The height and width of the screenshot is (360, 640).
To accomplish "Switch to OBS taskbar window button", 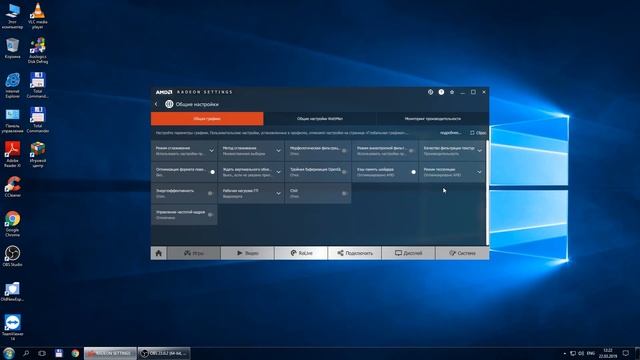I will (164, 353).
